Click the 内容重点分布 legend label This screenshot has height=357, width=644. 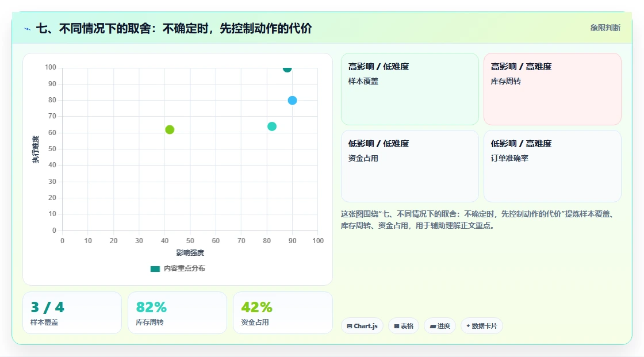pos(184,268)
